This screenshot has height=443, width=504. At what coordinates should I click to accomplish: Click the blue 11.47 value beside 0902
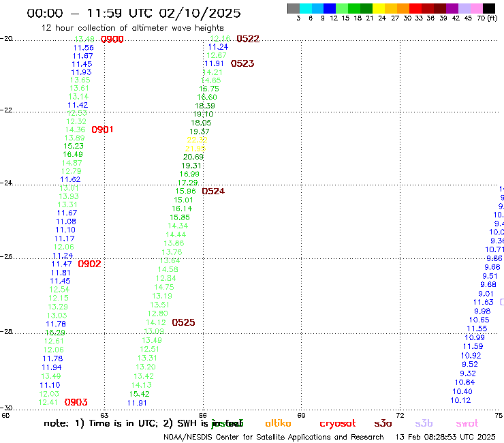62,264
